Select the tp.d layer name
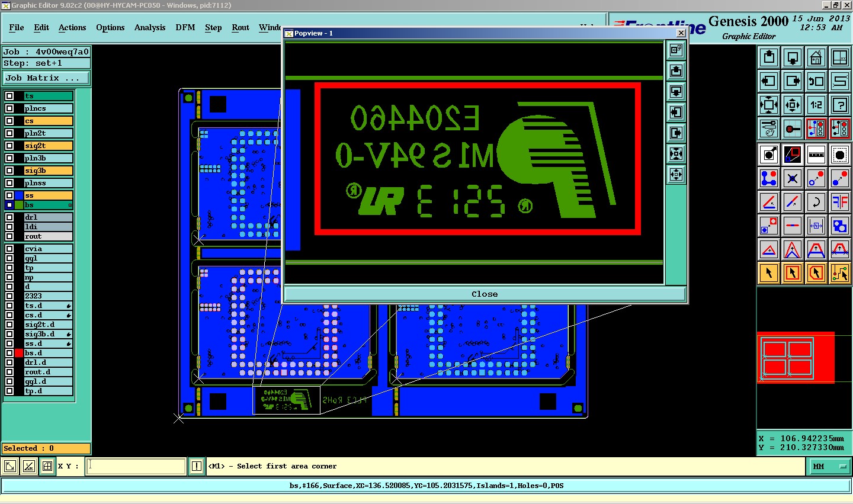Viewport: 853px width, 504px height. 48,391
